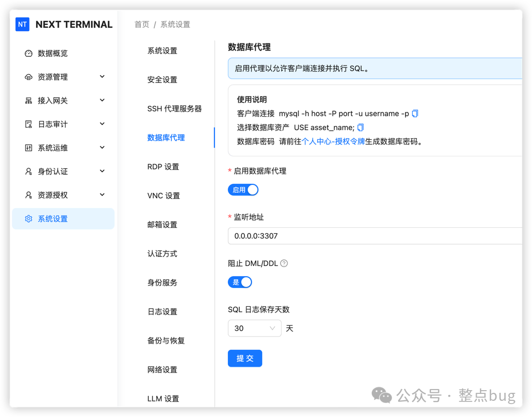
Task: Select the 数据概览 dashboard icon in sidebar
Action: tap(28, 53)
